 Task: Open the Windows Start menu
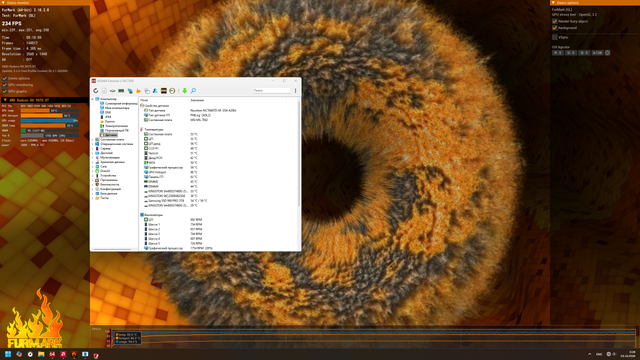click(x=8, y=354)
